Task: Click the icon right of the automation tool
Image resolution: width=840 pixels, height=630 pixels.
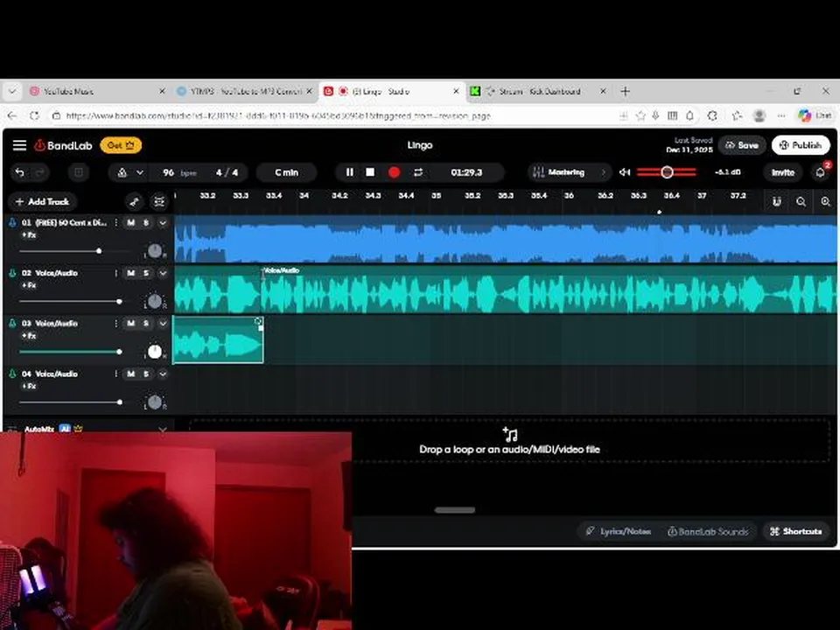Action: click(x=159, y=201)
